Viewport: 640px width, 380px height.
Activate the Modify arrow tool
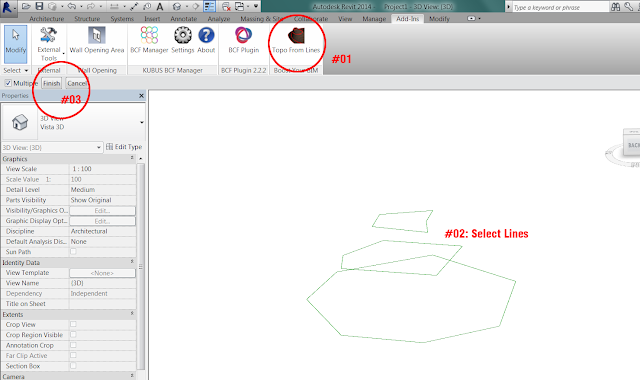(x=16, y=44)
